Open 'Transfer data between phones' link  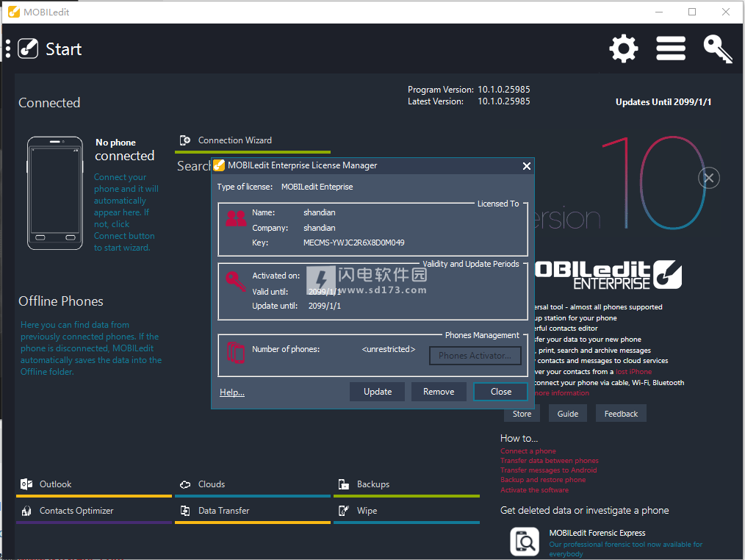point(550,461)
